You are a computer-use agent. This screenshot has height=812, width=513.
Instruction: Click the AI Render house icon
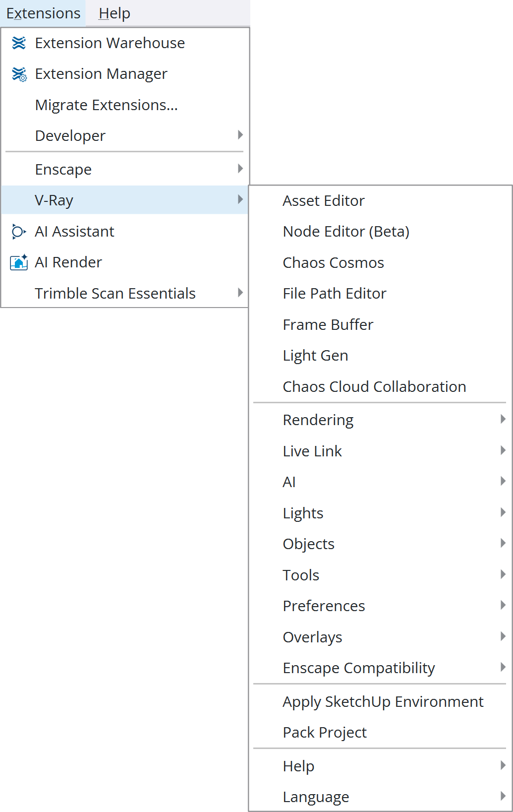click(x=19, y=262)
